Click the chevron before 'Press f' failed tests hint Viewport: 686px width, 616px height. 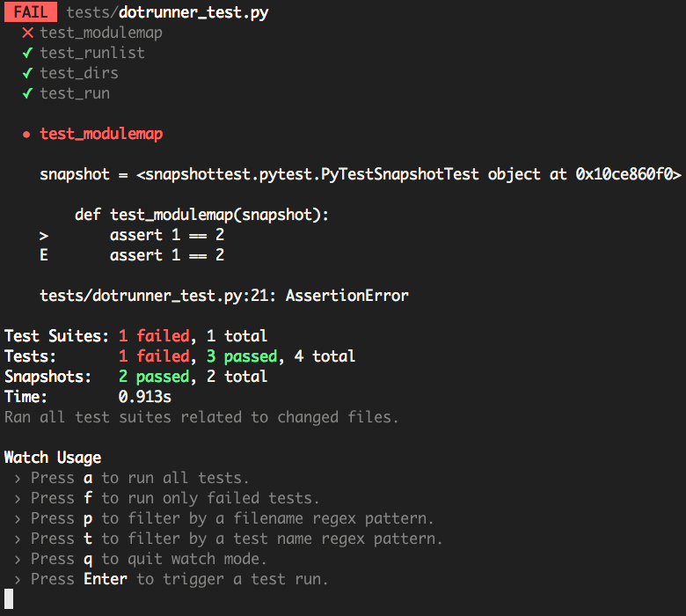(x=18, y=499)
